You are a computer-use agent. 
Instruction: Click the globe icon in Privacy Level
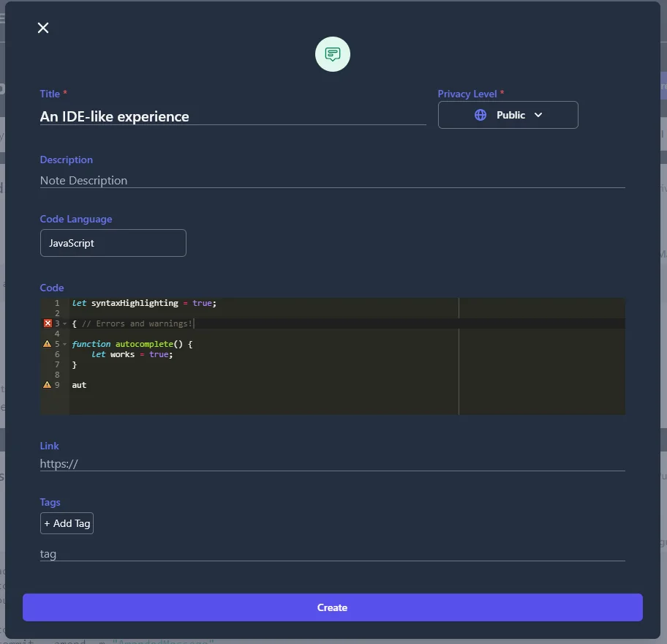pyautogui.click(x=481, y=115)
